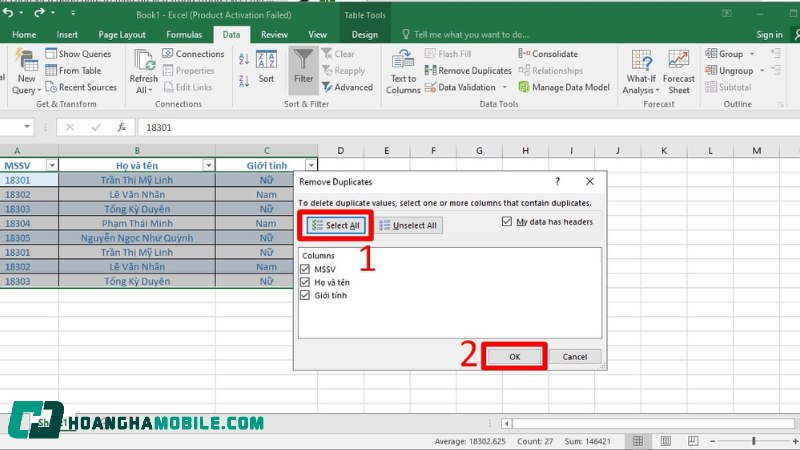
Task: Click cell with Phạm Thái Minh
Action: point(137,223)
